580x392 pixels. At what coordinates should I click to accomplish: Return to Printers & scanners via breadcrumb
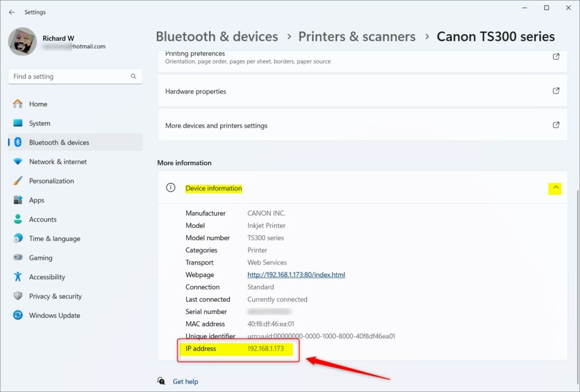point(357,36)
